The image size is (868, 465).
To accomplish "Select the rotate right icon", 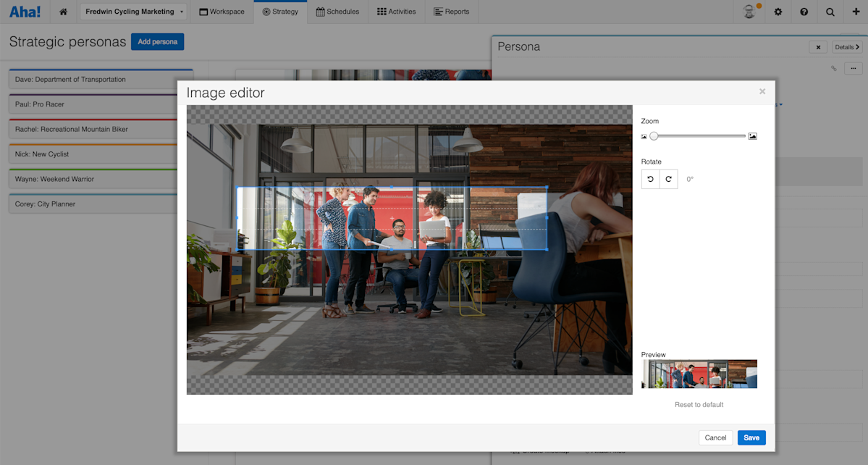I will pyautogui.click(x=669, y=179).
